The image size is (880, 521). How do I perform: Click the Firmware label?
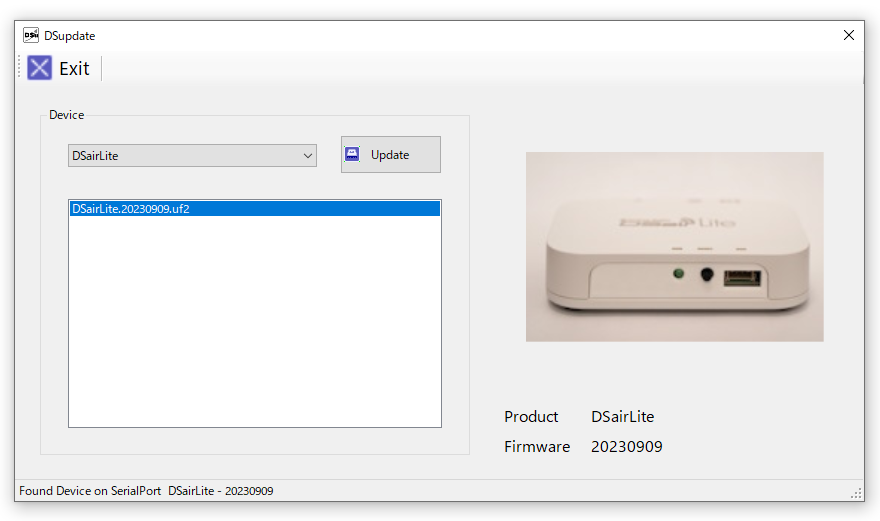[537, 446]
